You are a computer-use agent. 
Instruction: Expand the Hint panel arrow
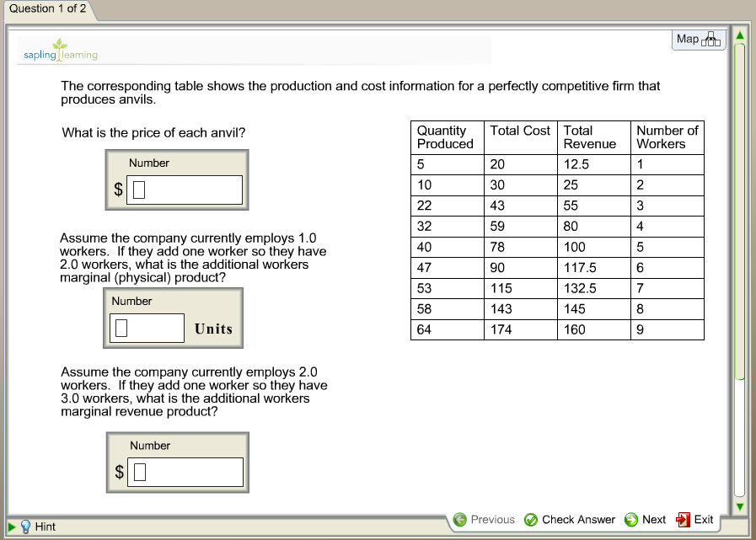click(12, 527)
